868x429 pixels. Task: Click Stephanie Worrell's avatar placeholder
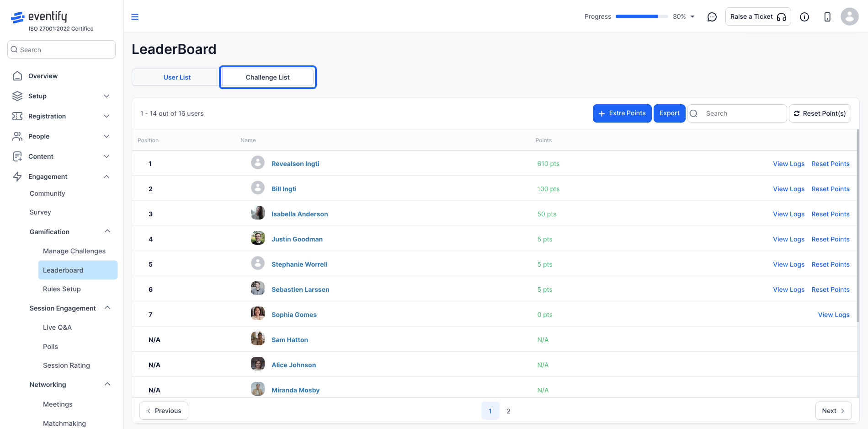pos(258,263)
